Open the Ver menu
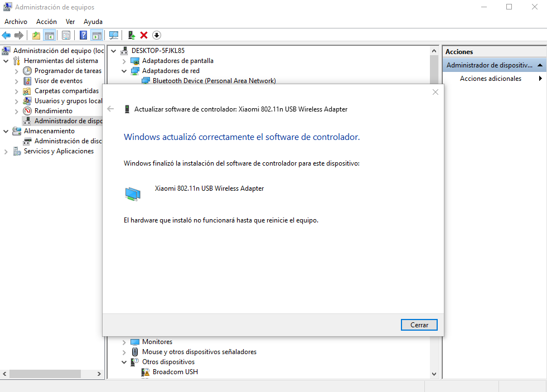The height and width of the screenshot is (392, 547). coord(70,22)
